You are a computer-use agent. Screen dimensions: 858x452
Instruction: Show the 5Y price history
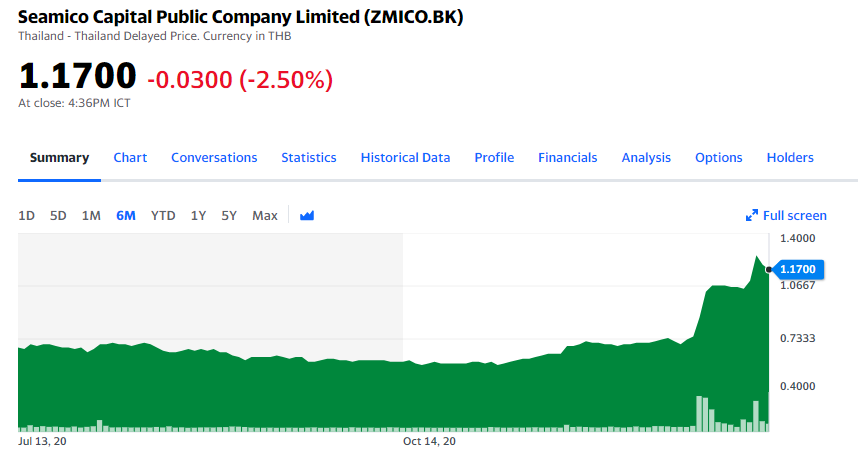[x=229, y=216]
